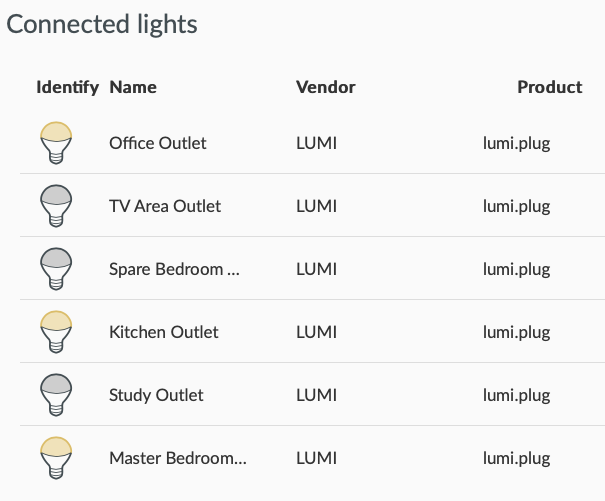Select the TV Area Outlet name

[x=165, y=206]
